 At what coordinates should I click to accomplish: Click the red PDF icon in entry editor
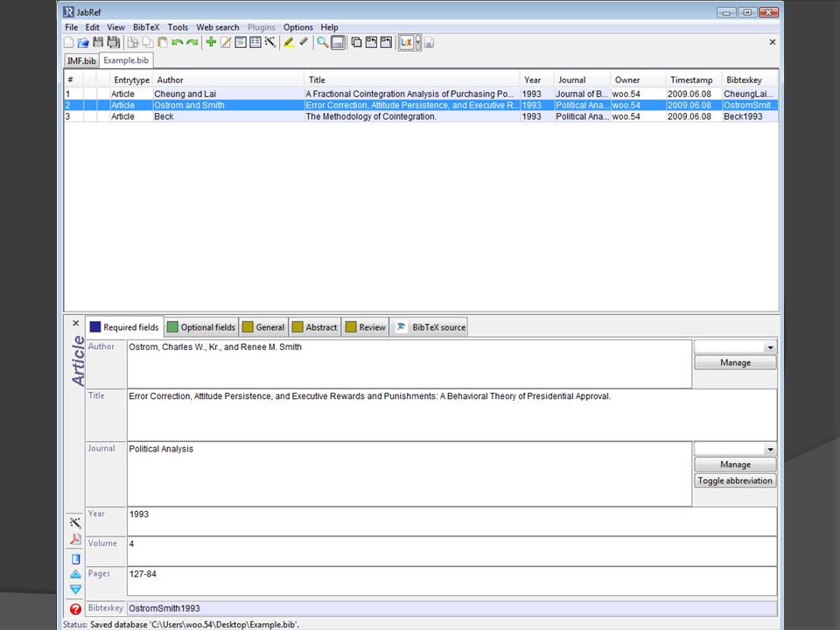coord(75,539)
